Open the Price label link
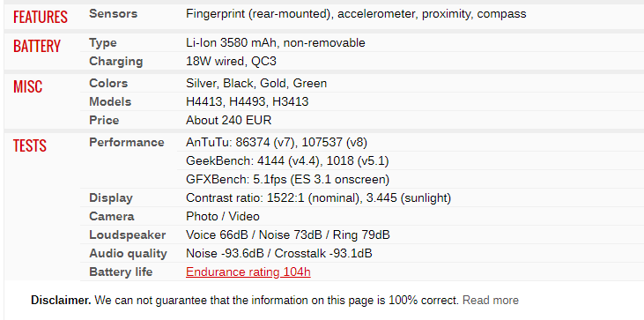This screenshot has width=644, height=320. click(x=104, y=121)
